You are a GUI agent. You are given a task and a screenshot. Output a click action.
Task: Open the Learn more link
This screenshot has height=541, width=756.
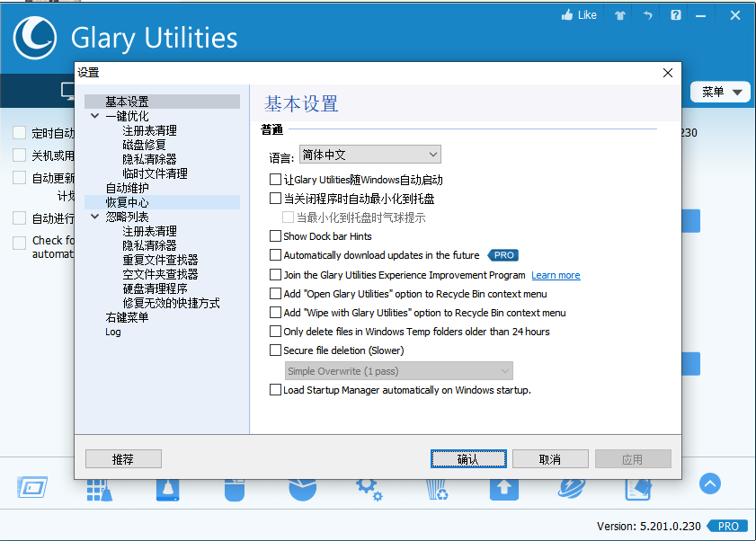tap(556, 275)
